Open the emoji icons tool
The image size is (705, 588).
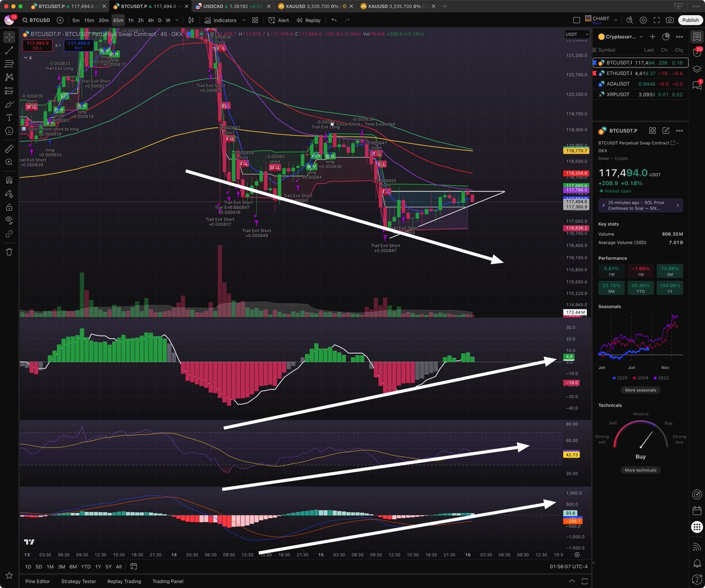pos(9,131)
